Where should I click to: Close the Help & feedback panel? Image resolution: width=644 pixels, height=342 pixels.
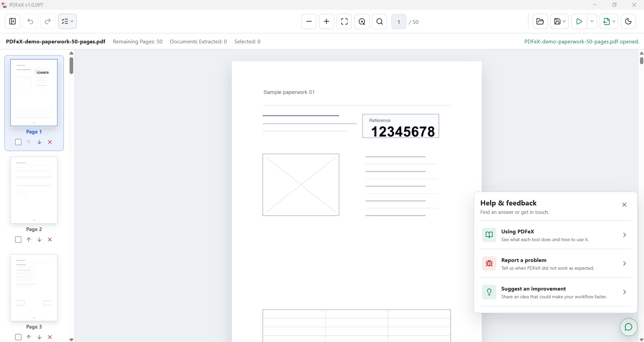point(624,205)
